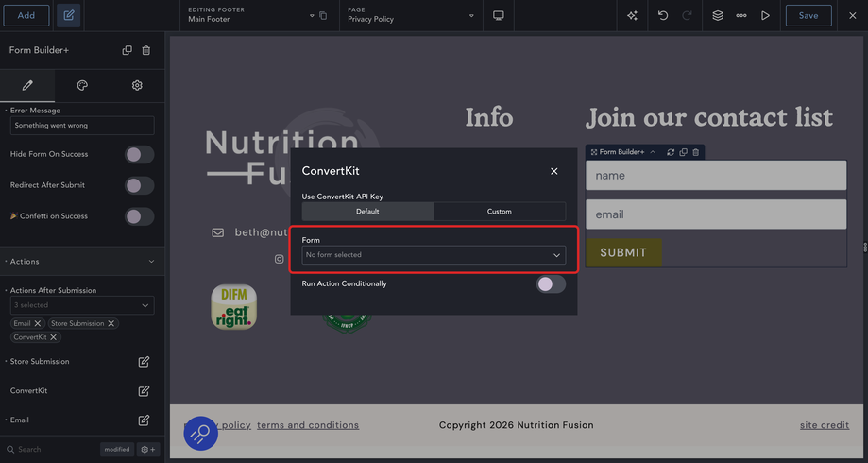Click the Error Message input field
Screen dimensions: 868x463
(x=82, y=125)
